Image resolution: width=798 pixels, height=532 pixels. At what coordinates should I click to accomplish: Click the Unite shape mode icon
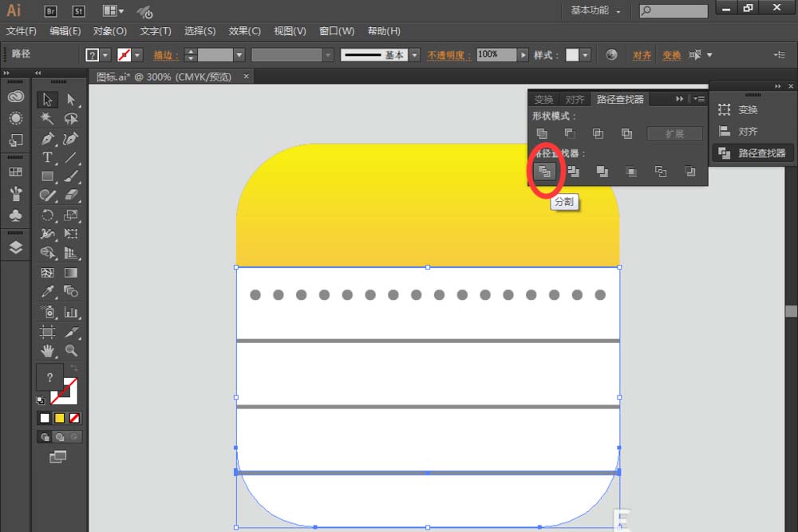pyautogui.click(x=542, y=133)
